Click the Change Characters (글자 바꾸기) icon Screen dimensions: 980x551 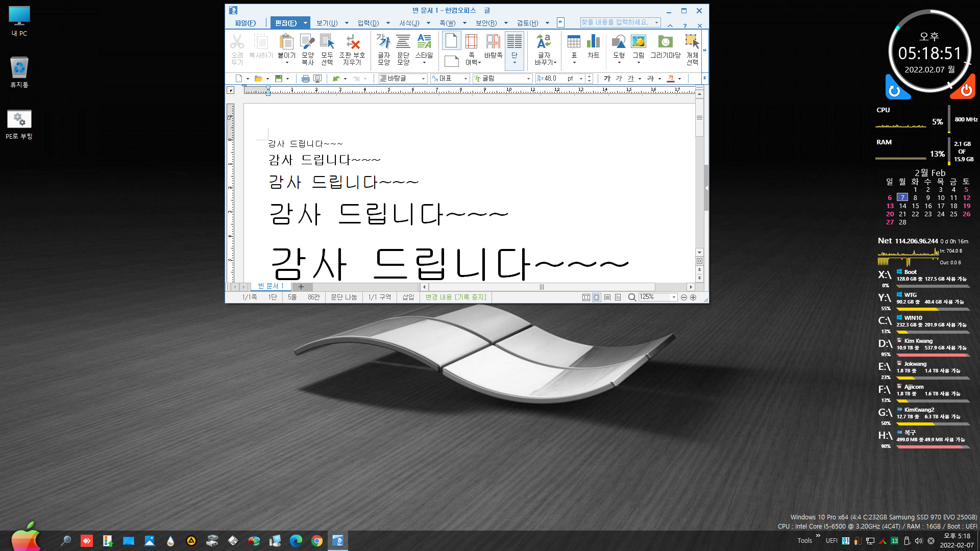[x=545, y=49]
